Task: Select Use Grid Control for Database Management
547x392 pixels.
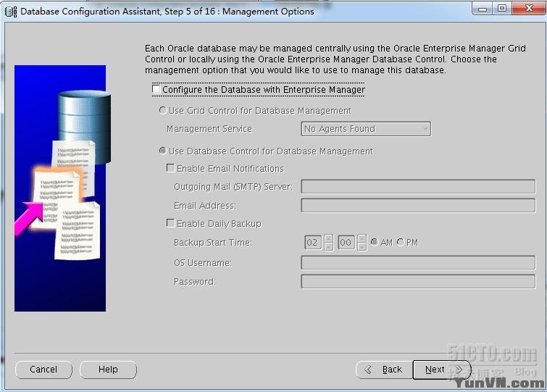Action: click(162, 111)
